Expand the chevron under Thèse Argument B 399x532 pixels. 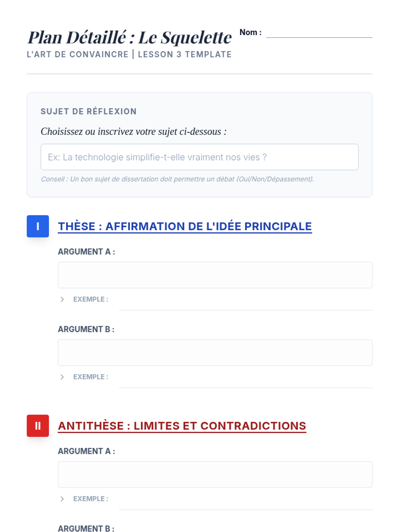tap(62, 377)
